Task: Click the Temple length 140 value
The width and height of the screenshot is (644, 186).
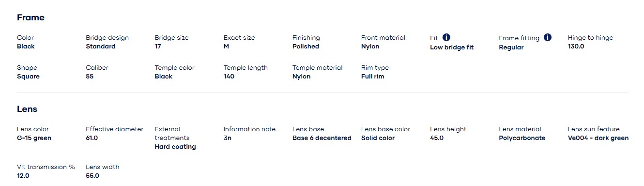Action: pyautogui.click(x=229, y=77)
